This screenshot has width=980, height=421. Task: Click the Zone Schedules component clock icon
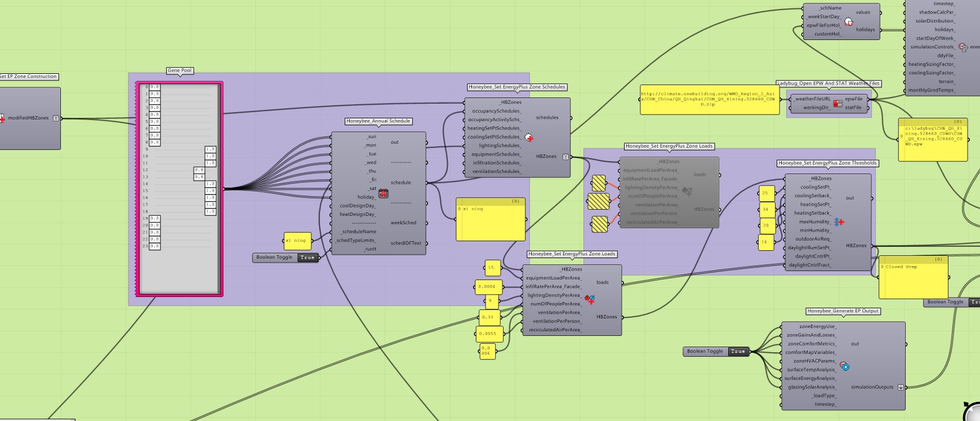[529, 138]
